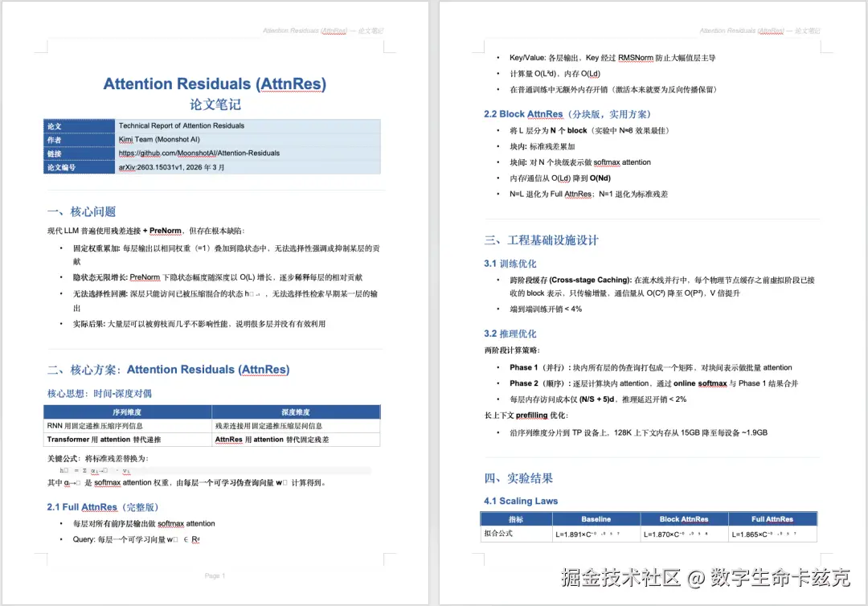The width and height of the screenshot is (868, 606).
Task: Click the line '长上下文 prefilling 优化:'
Action: point(526,415)
